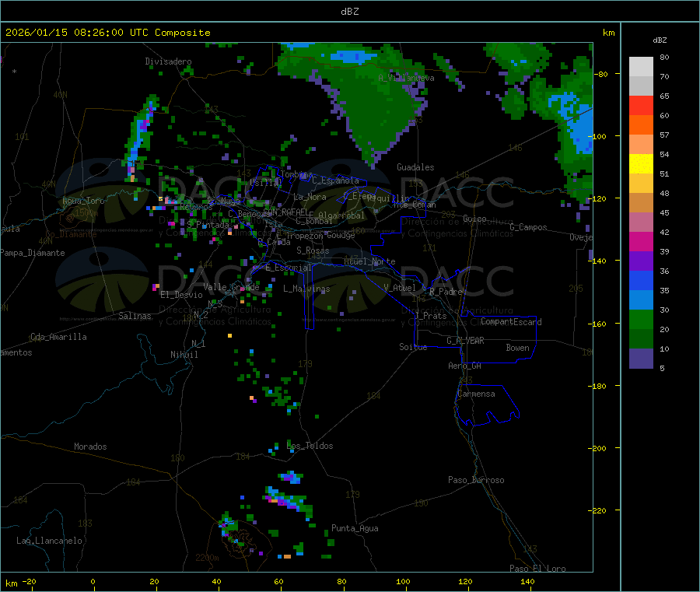The image size is (700, 592).
Task: Select the magenta 42 dBZ legend swatch
Action: [641, 241]
